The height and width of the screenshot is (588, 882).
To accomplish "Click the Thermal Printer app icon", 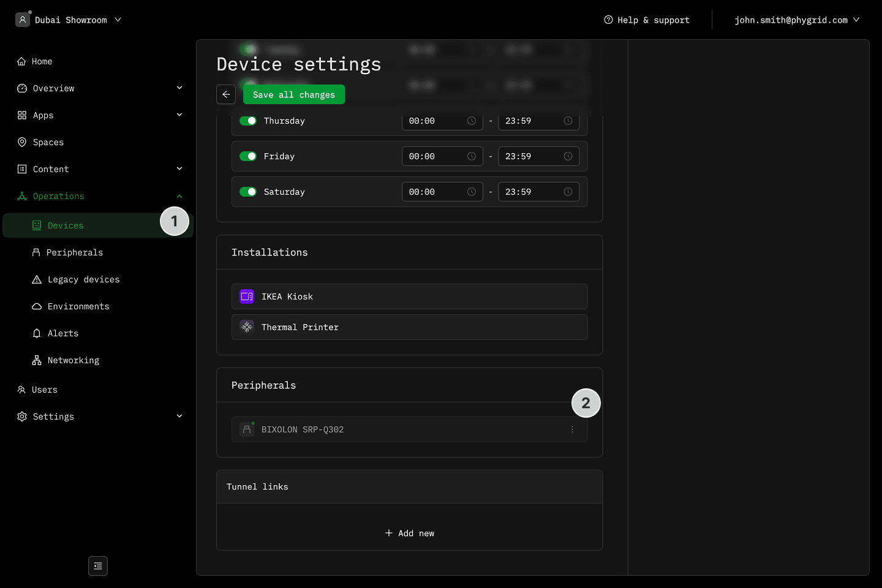I will [x=247, y=327].
